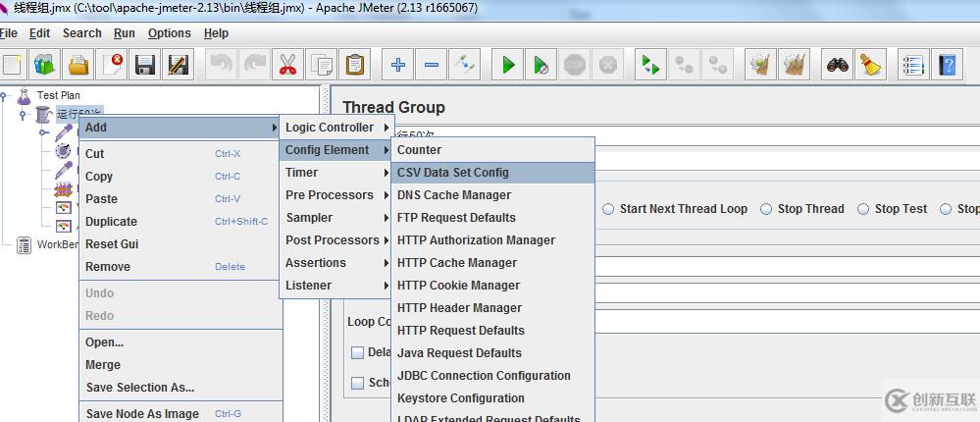Viewport: 980px width, 422px height.
Task: Select Duplicate in context menu
Action: click(x=181, y=222)
